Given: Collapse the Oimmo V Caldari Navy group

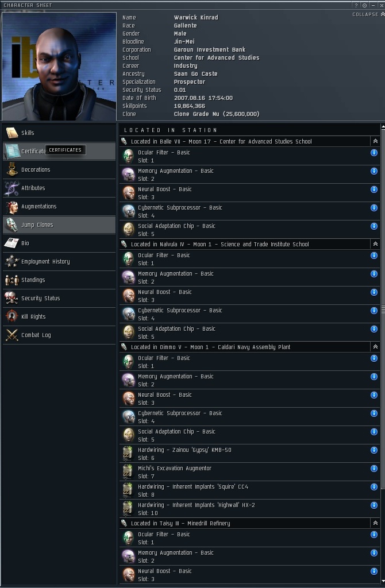Looking at the screenshot, I should 375,347.
